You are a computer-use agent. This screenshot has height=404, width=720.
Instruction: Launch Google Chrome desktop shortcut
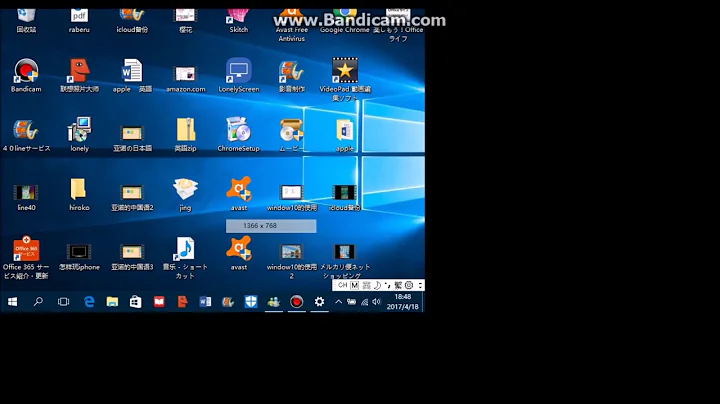point(345,15)
